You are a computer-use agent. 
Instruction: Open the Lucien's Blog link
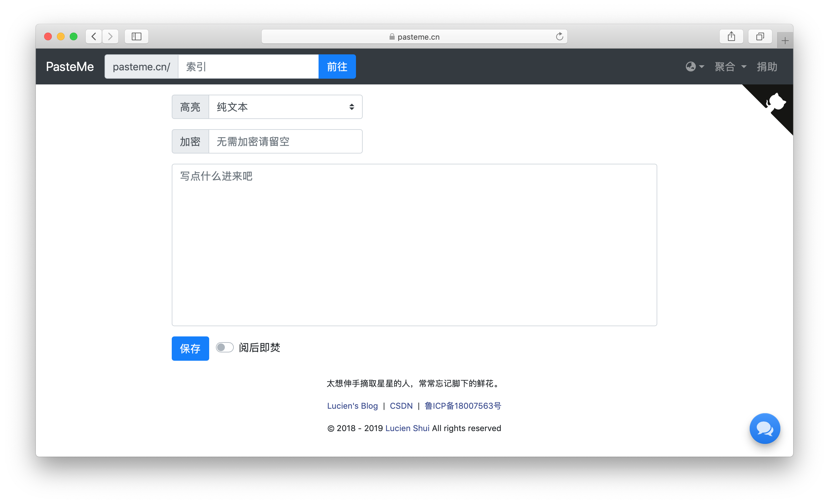click(352, 406)
